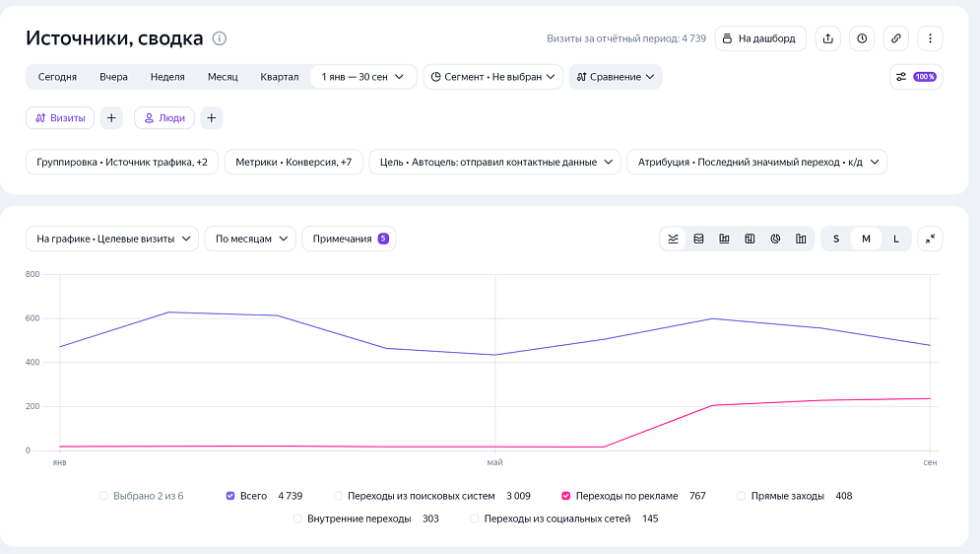
Task: Click the янв label on the chart axis
Action: (x=59, y=462)
